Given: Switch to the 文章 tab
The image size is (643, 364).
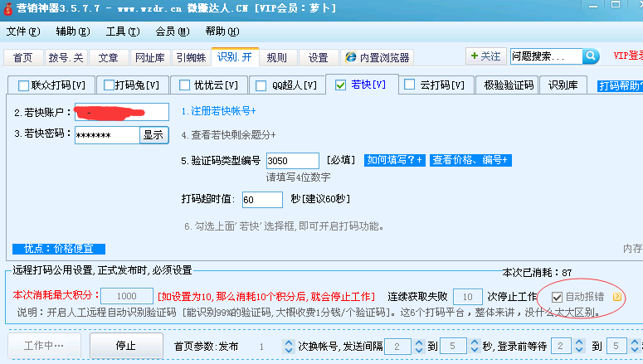Looking at the screenshot, I should (x=108, y=57).
